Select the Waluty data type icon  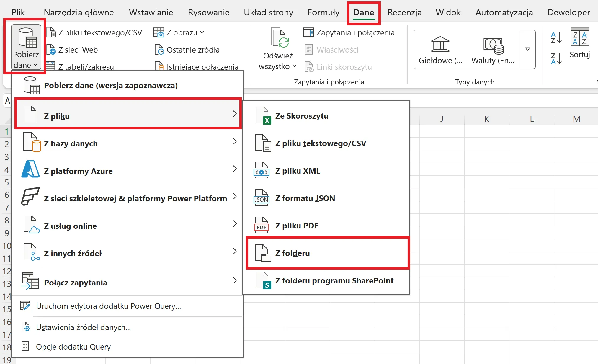coord(493,46)
